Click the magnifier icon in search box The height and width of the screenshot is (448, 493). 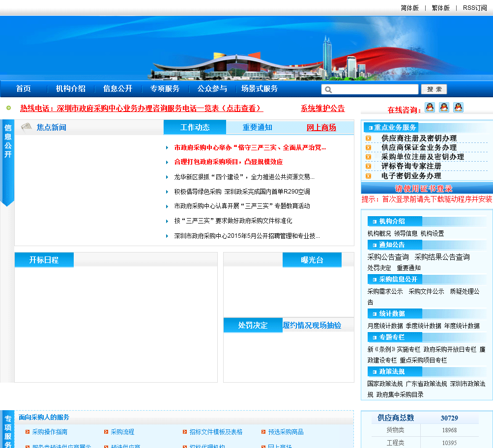click(328, 89)
